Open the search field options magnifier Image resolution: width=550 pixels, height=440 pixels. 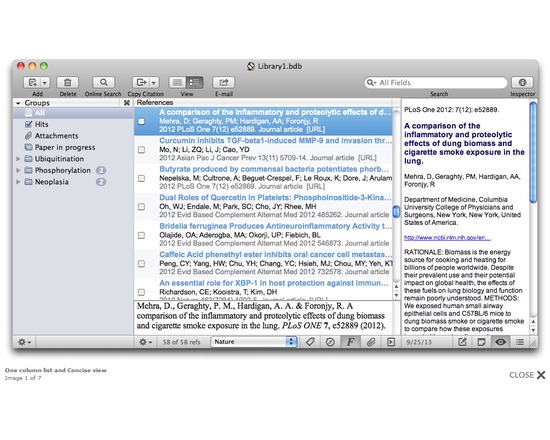(x=371, y=82)
